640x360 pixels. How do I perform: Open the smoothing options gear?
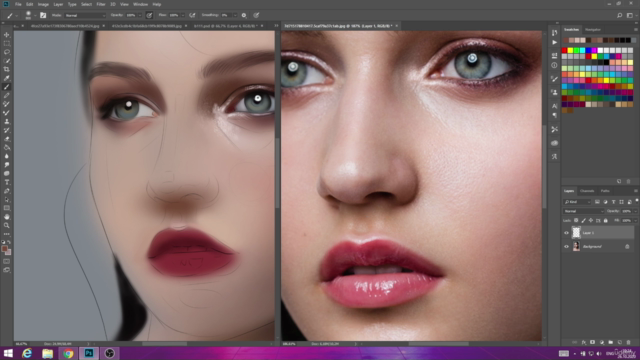[244, 15]
